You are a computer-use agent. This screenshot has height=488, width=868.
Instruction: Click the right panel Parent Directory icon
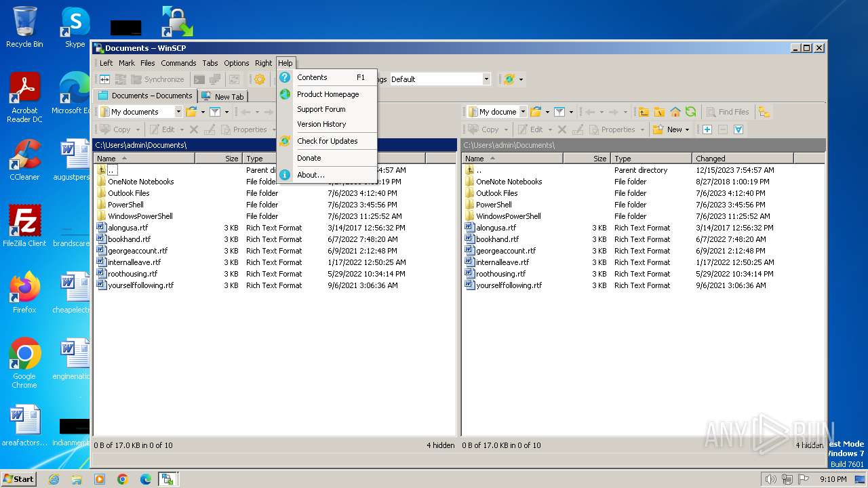[644, 112]
